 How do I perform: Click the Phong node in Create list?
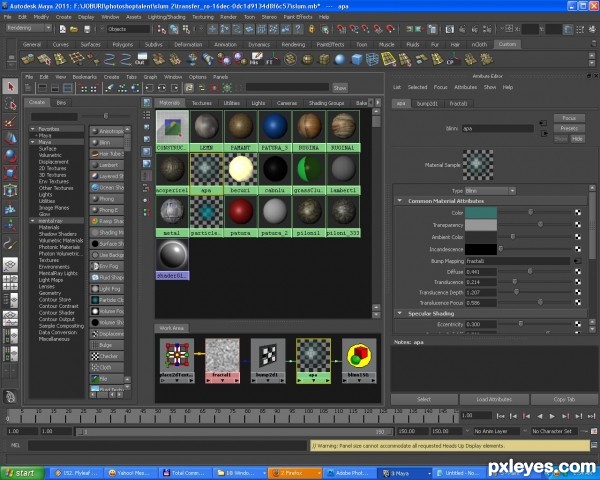pos(107,199)
